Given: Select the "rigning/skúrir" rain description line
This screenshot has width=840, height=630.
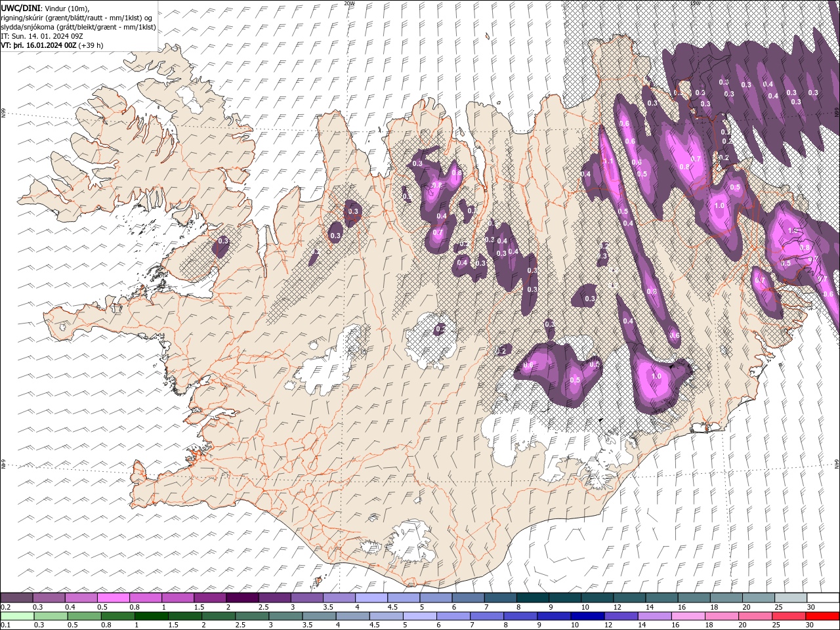Looking at the screenshot, I should point(77,17).
